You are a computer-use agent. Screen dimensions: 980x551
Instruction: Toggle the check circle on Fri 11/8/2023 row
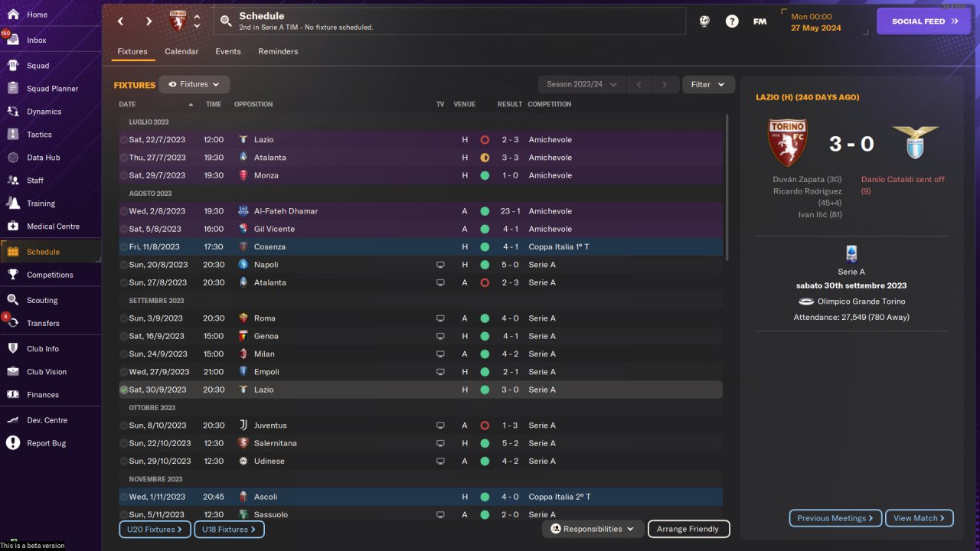124,247
